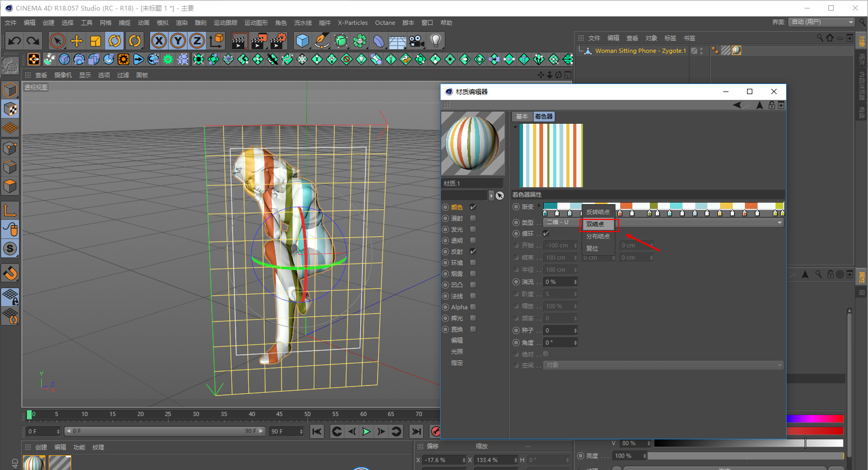Click the record keyframe button

(x=435, y=431)
